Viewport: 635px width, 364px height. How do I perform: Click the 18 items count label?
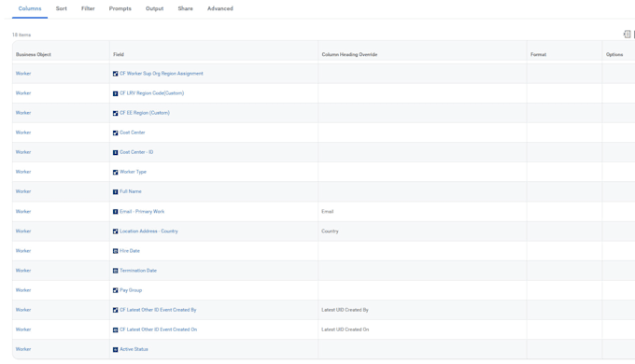click(x=21, y=35)
